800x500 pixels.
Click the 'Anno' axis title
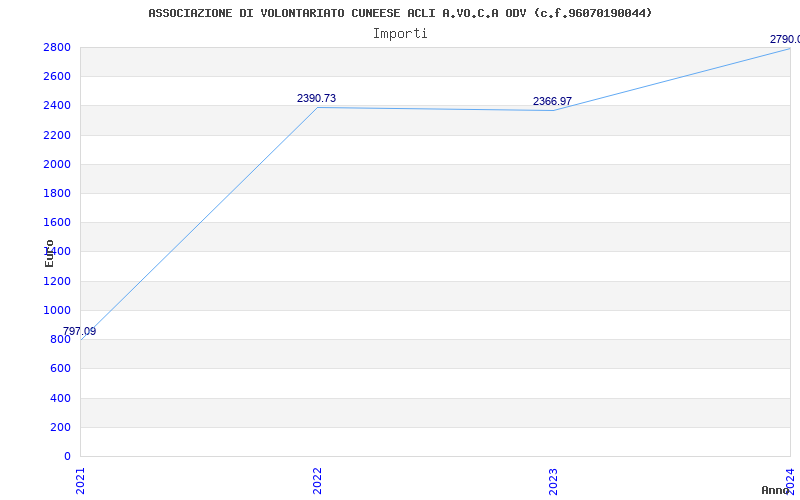coord(775,490)
